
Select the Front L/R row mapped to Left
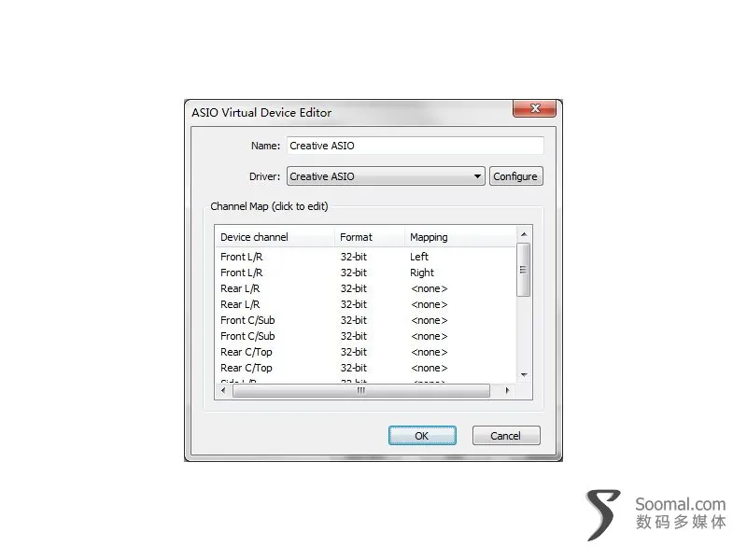(x=365, y=257)
